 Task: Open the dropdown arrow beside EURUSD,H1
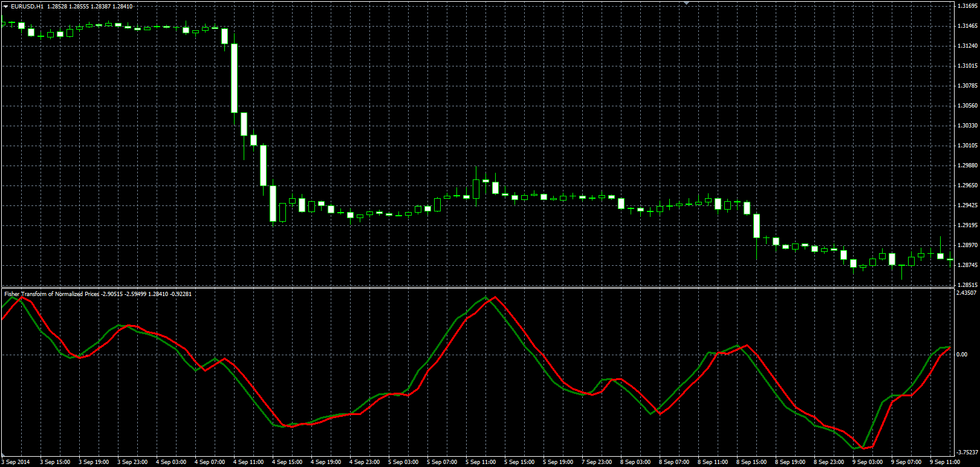(x=5, y=7)
